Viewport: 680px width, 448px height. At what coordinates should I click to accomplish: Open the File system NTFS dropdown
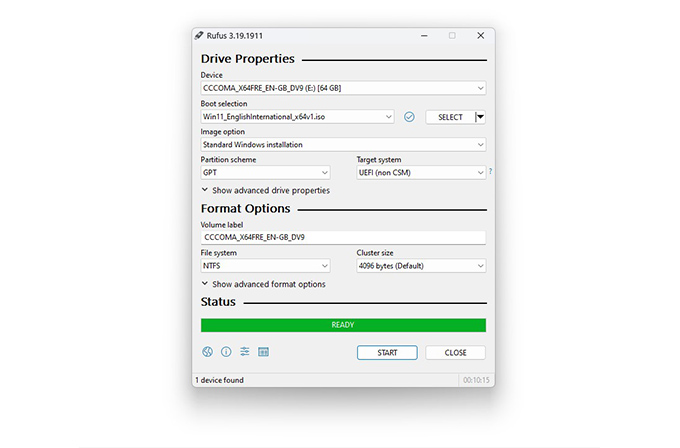coord(265,266)
